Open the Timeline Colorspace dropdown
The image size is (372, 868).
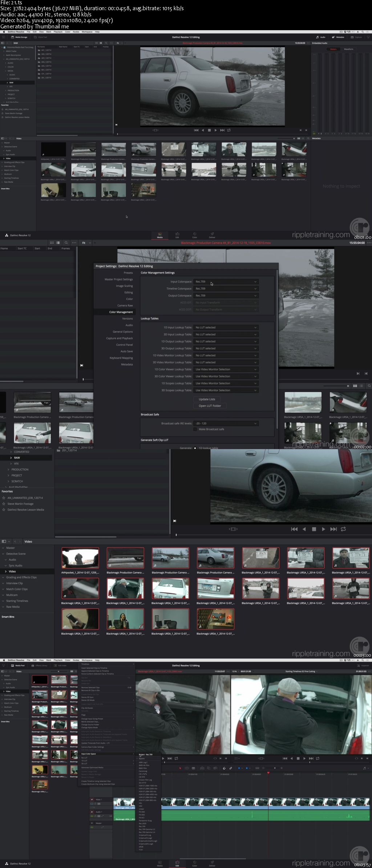pos(226,289)
